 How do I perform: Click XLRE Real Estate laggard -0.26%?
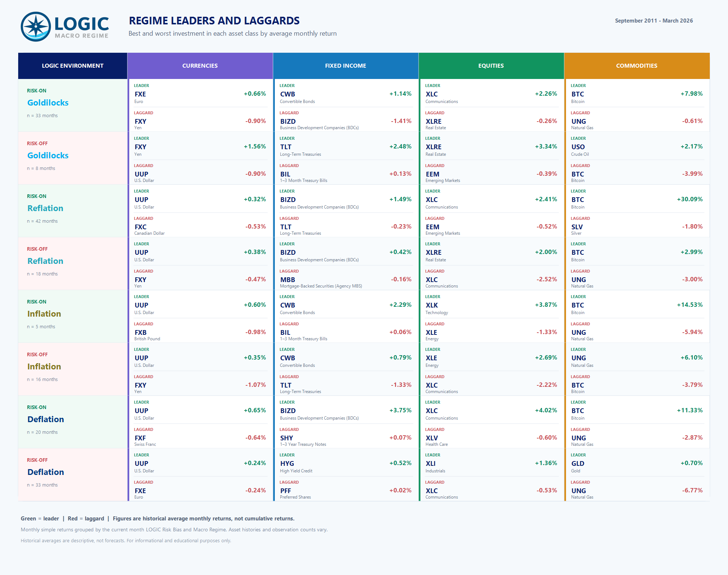(x=491, y=120)
